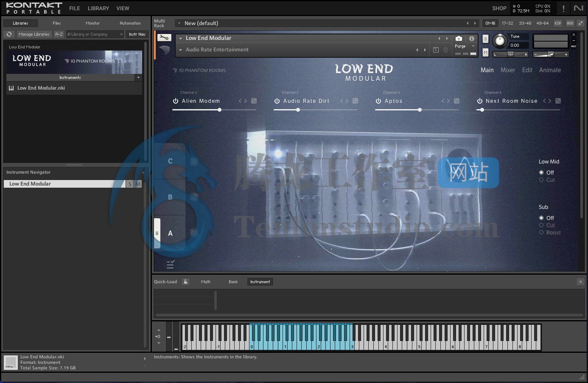Toggle Aptos channel power
Viewport: 588px width, 383px height.
pyautogui.click(x=378, y=101)
